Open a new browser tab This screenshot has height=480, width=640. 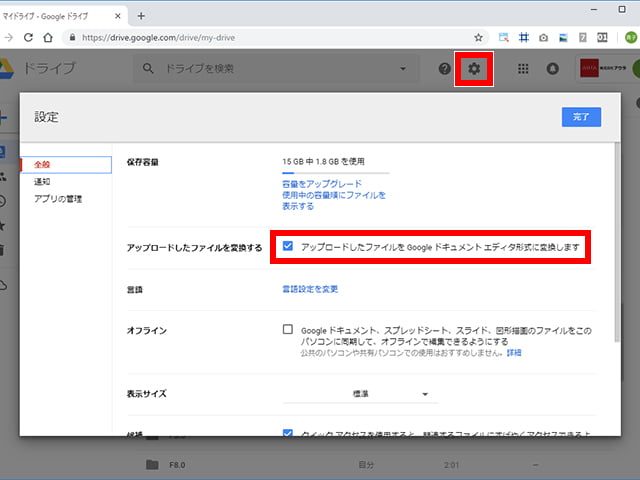click(141, 15)
